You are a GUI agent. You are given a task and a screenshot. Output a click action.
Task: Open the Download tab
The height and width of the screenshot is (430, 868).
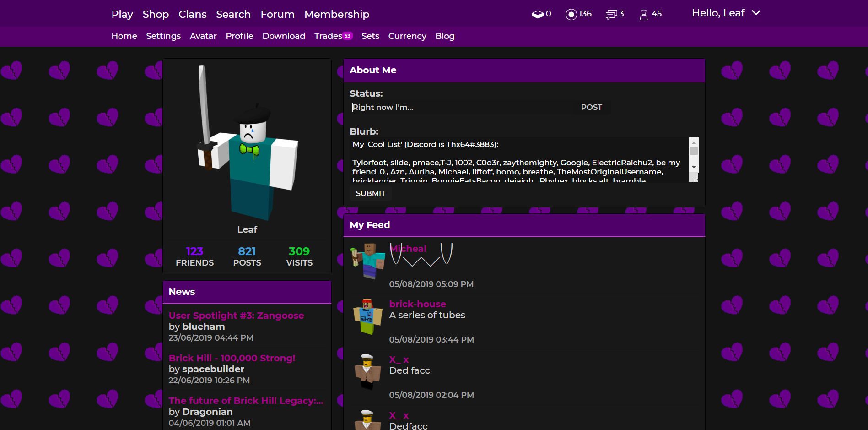tap(284, 36)
